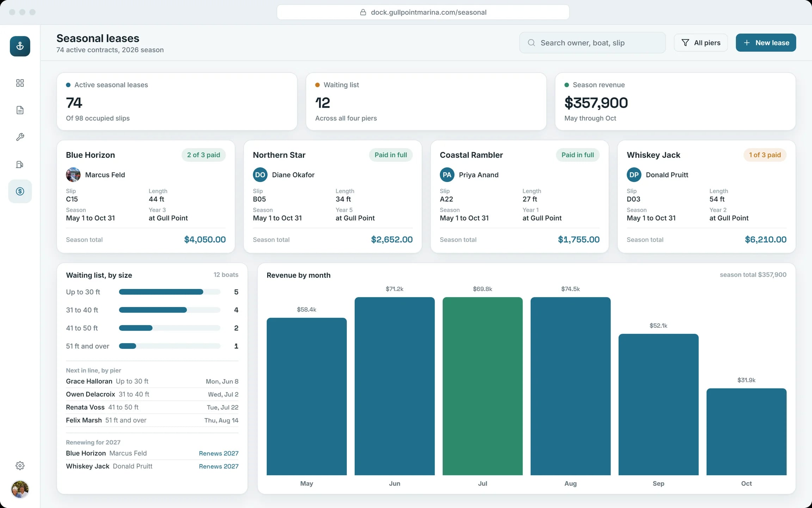Click the 41 to 50 ft progress bar
This screenshot has width=812, height=508.
coord(170,328)
